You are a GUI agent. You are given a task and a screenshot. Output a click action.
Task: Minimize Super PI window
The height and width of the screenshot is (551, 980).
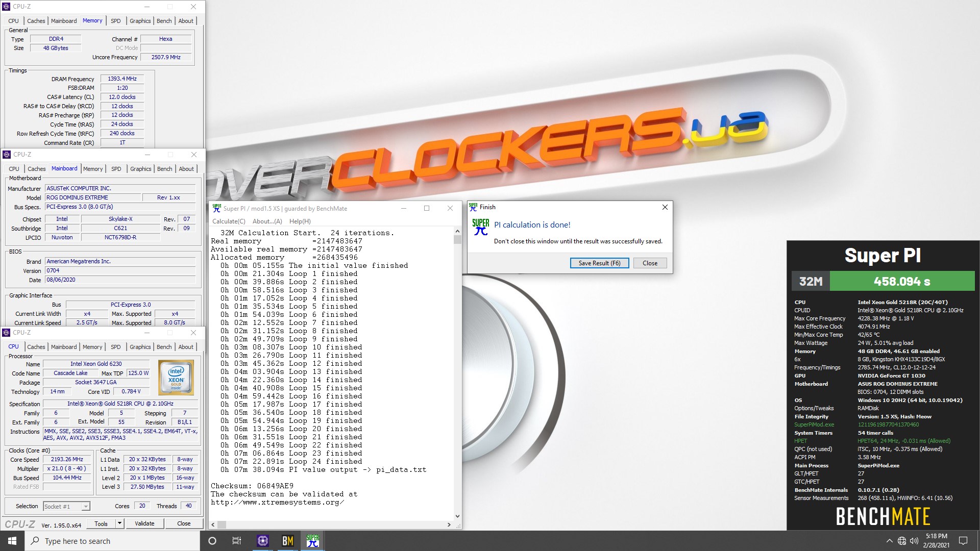point(403,208)
